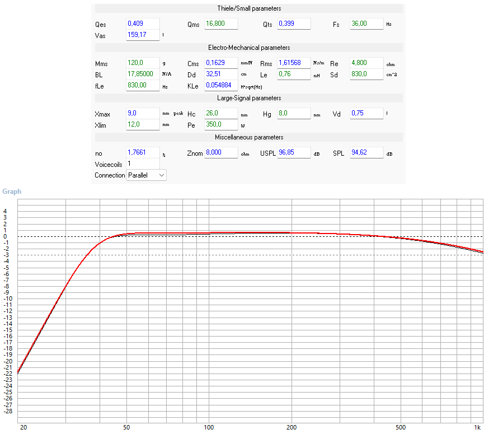
Task: Select the BL force factor field
Action: (142, 74)
